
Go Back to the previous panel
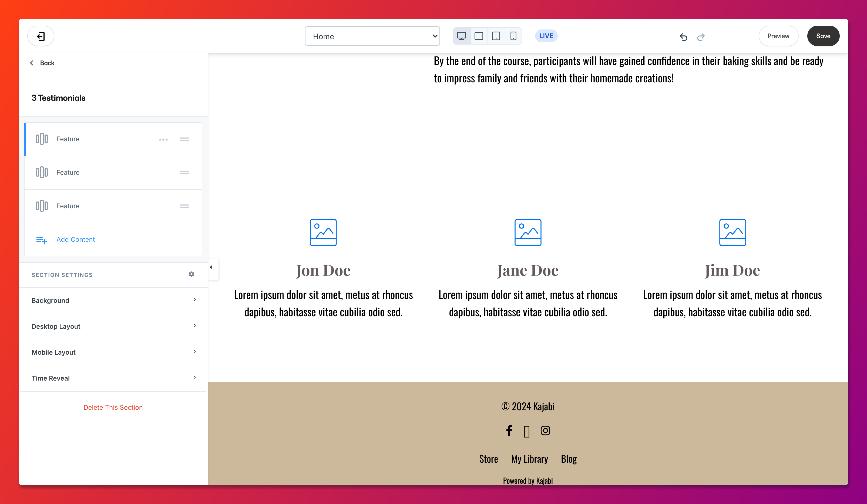click(42, 63)
